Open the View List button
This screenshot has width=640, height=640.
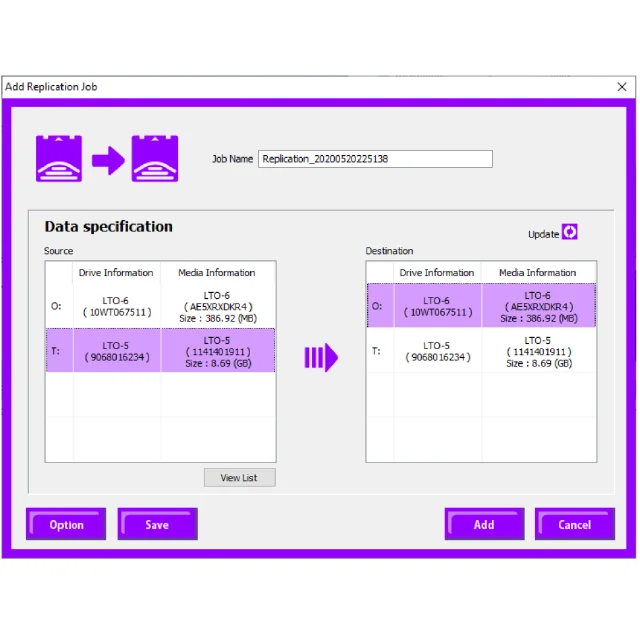239,478
